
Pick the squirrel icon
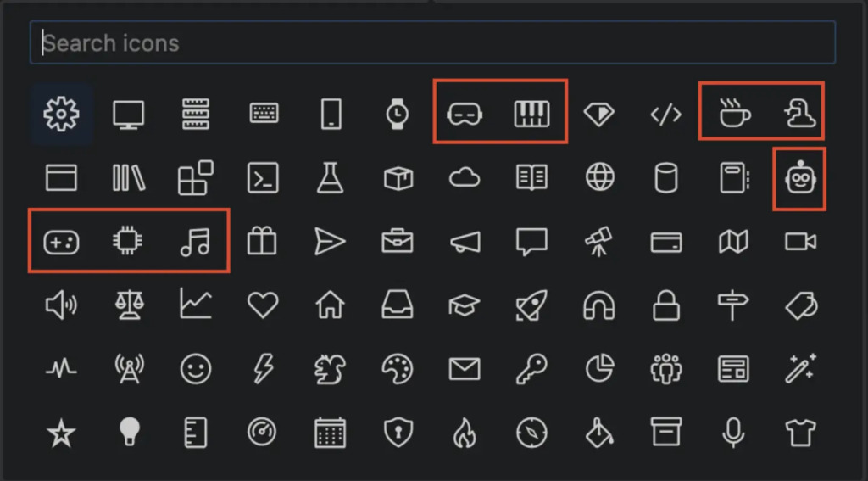pos(330,369)
